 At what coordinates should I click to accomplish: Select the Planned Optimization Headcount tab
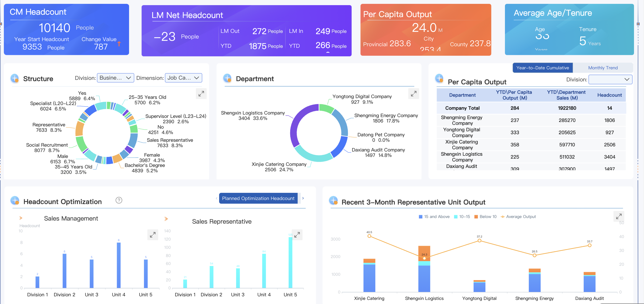click(258, 198)
